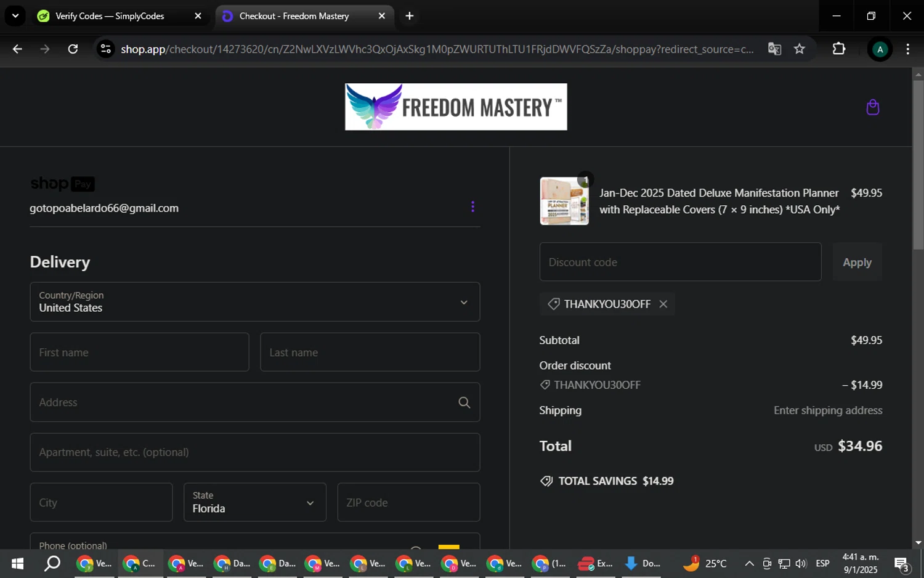This screenshot has height=578, width=924.
Task: Go back to previous page
Action: coord(17,49)
